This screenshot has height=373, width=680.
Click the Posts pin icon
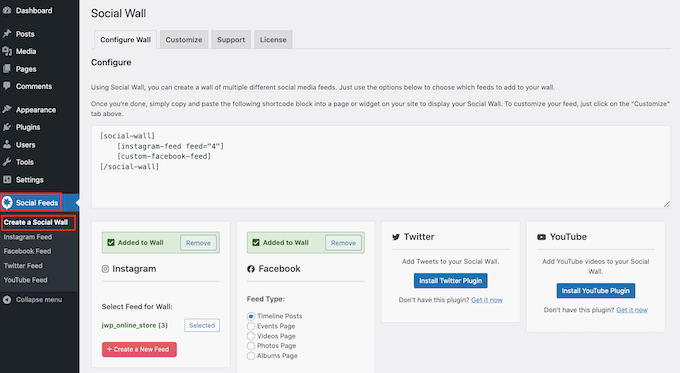(x=7, y=33)
